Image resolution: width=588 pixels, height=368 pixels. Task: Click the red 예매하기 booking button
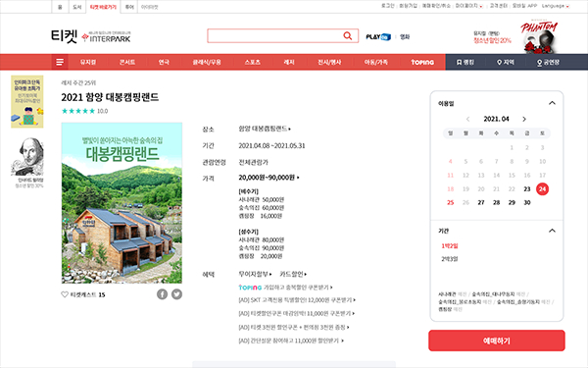(497, 341)
